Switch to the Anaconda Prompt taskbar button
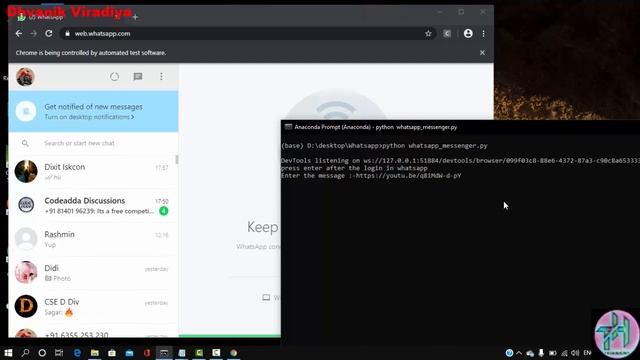The width and height of the screenshot is (640, 360). [164, 353]
